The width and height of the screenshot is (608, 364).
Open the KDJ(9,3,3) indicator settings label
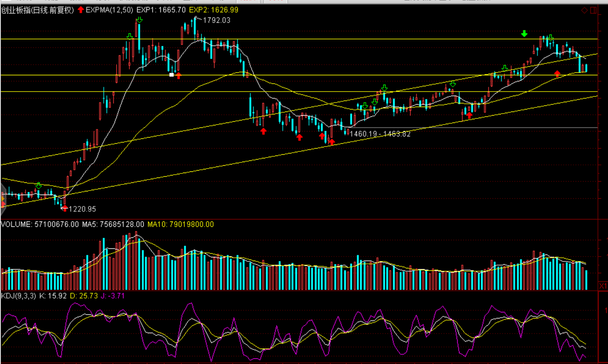coord(19,296)
